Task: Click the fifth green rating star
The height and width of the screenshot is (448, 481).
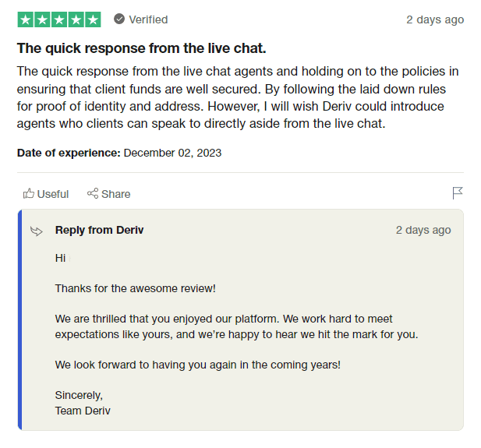Action: 93,19
